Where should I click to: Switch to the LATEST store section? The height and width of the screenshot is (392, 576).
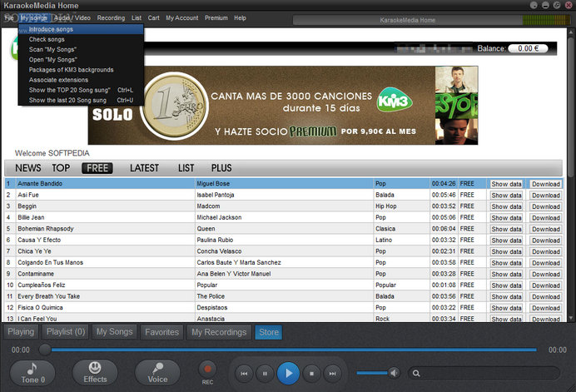tap(144, 168)
